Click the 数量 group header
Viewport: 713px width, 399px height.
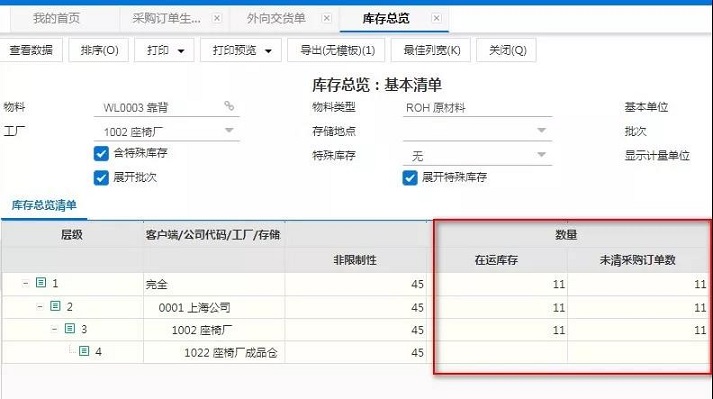coord(566,235)
